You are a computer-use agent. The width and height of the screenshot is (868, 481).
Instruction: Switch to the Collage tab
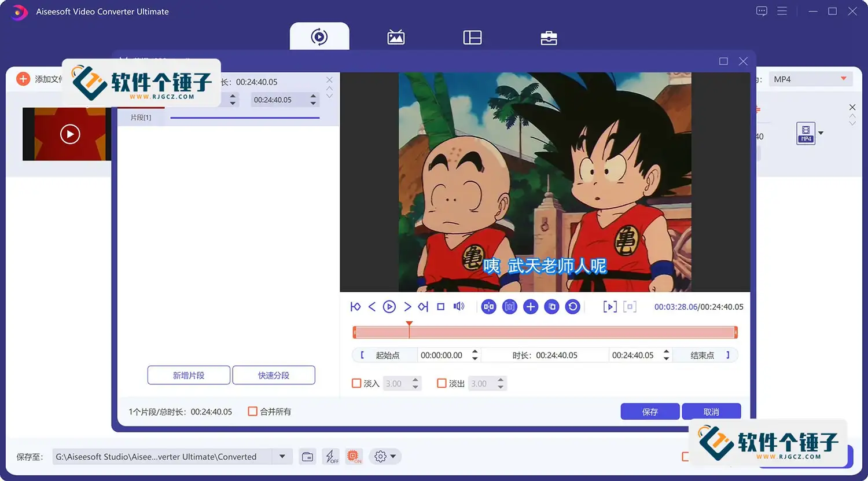[472, 36]
